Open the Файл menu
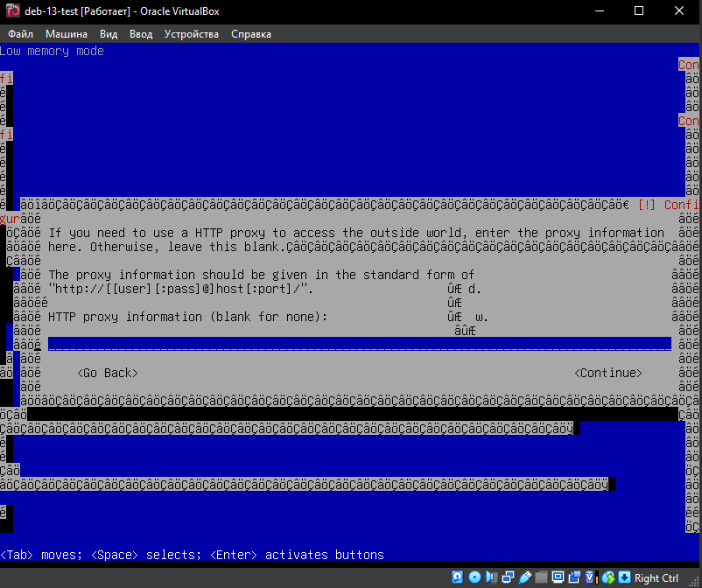Screen dimensions: 702x588 click(20, 34)
